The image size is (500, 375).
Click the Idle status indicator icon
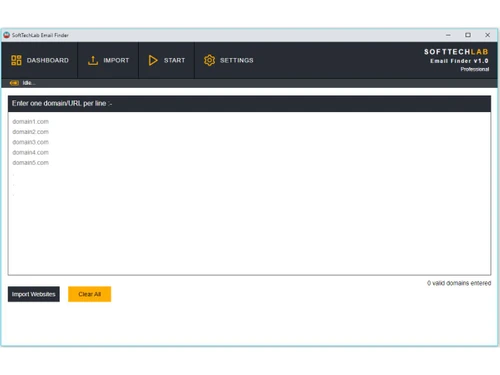click(14, 83)
